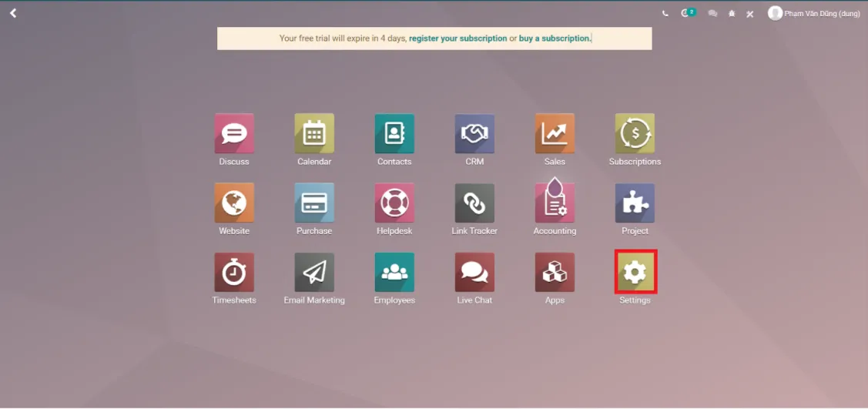
Task: Open the CRM app
Action: pyautogui.click(x=474, y=133)
